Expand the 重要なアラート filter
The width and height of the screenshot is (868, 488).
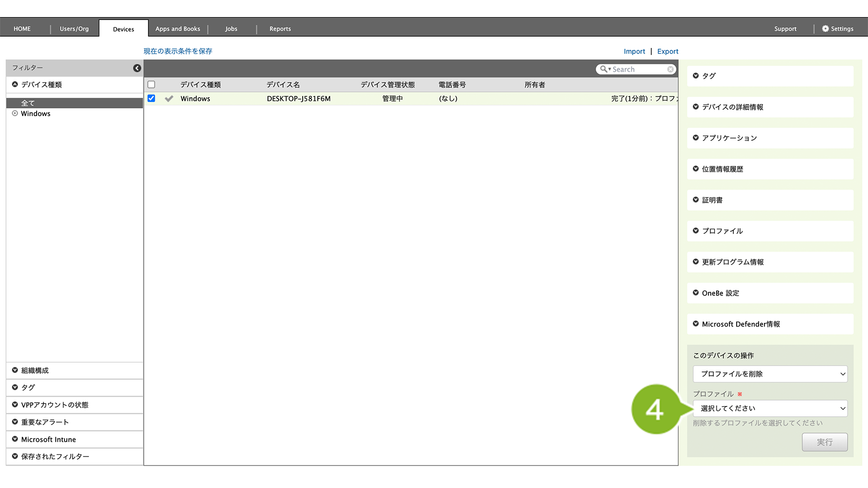74,422
